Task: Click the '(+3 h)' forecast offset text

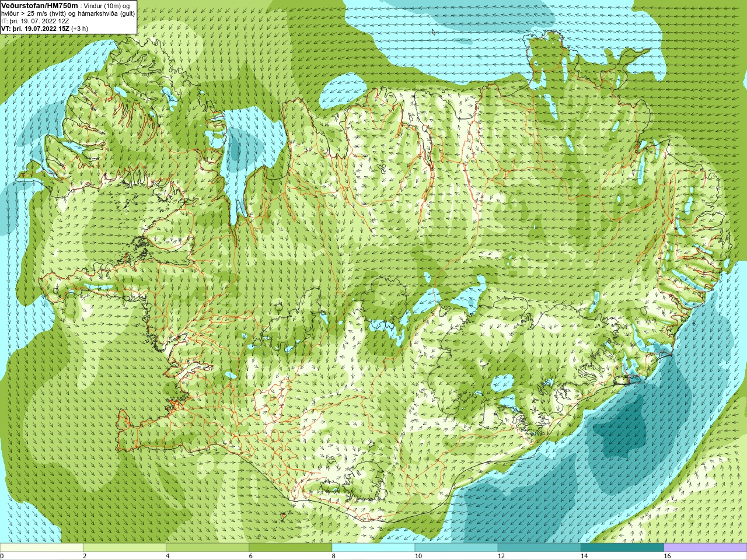Action: coord(80,29)
